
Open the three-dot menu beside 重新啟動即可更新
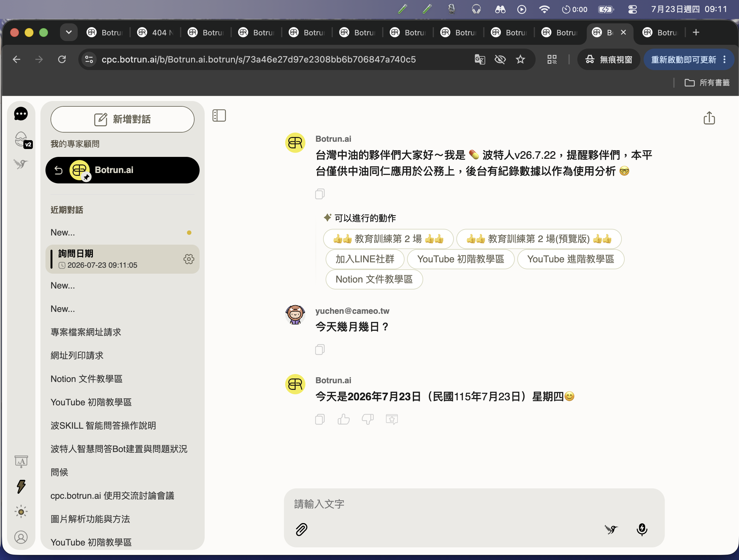click(x=724, y=59)
